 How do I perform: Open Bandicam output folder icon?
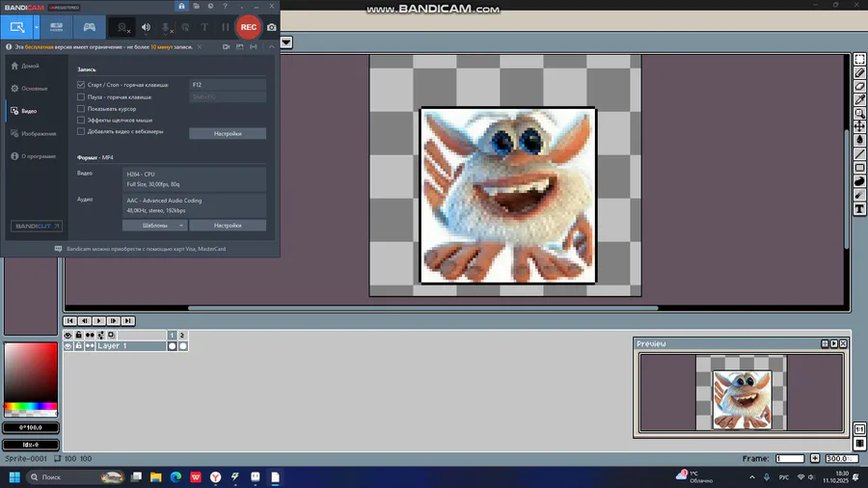(196, 6)
